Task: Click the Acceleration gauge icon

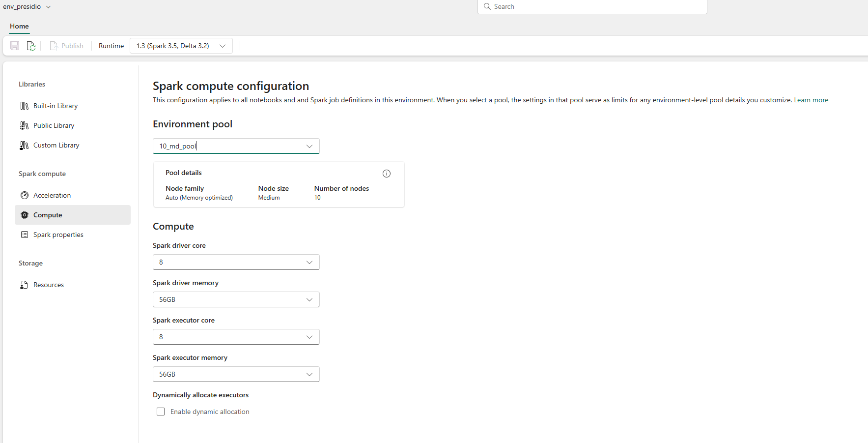Action: 25,195
